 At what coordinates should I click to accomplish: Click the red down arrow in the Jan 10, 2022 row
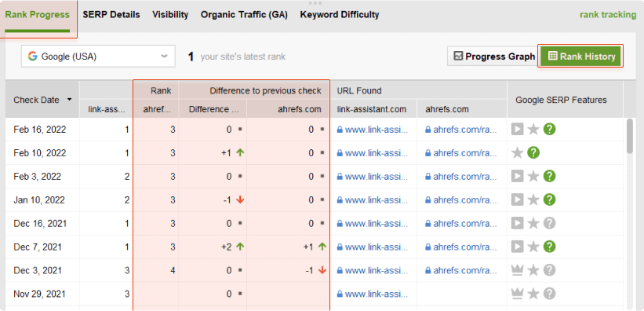pos(240,200)
